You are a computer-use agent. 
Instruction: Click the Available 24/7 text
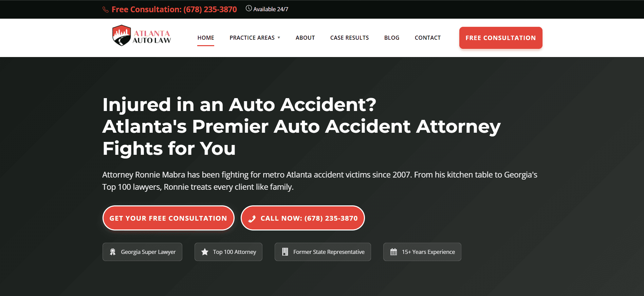click(x=271, y=9)
